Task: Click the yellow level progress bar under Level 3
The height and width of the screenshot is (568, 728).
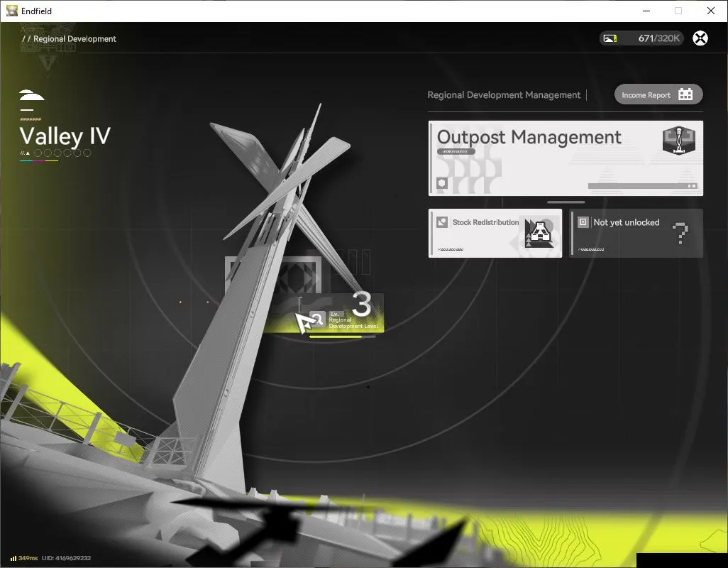Action: coord(342,337)
